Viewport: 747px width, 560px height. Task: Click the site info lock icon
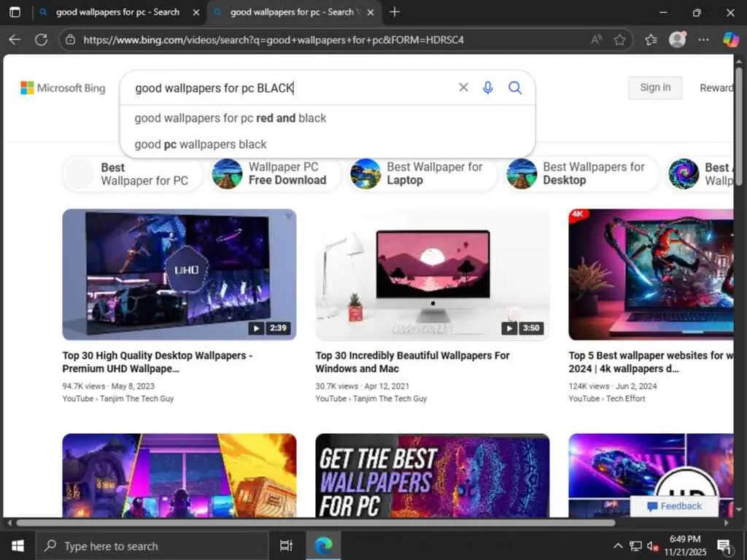[x=71, y=39]
